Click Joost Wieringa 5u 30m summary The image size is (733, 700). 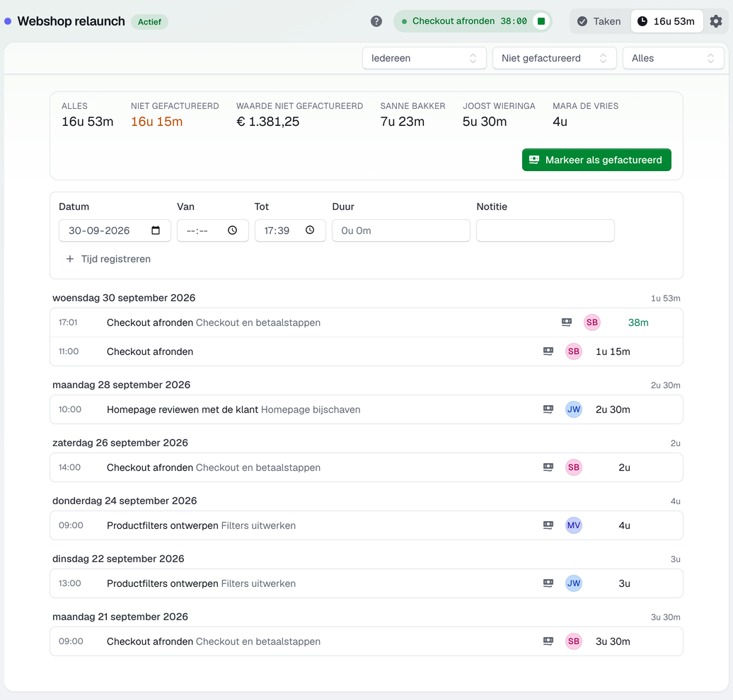(x=499, y=115)
